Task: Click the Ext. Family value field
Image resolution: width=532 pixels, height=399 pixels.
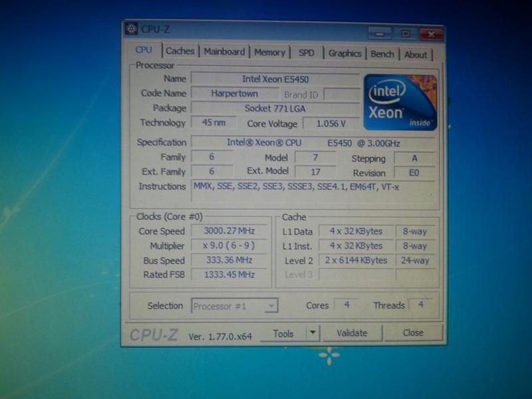Action: (x=211, y=172)
